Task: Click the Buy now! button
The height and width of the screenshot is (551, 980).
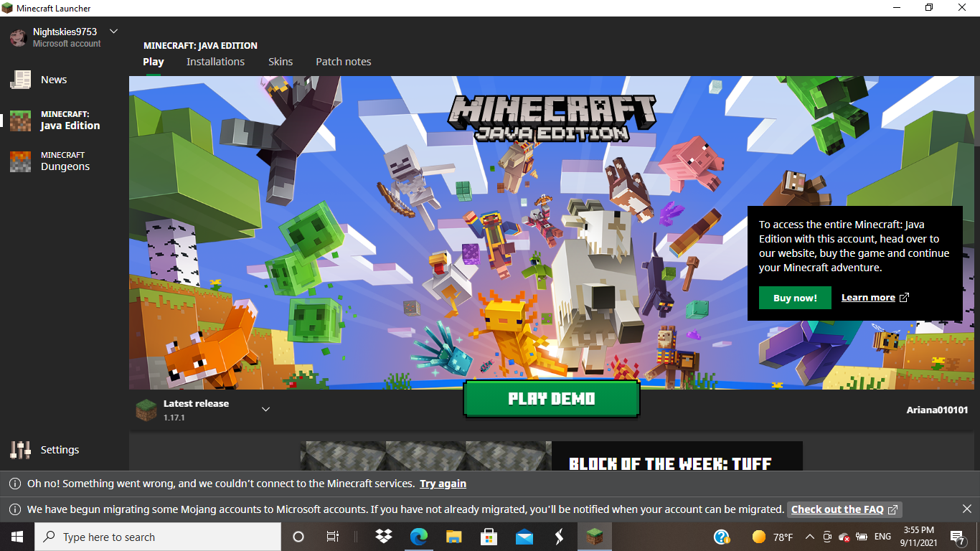Action: [x=795, y=298]
